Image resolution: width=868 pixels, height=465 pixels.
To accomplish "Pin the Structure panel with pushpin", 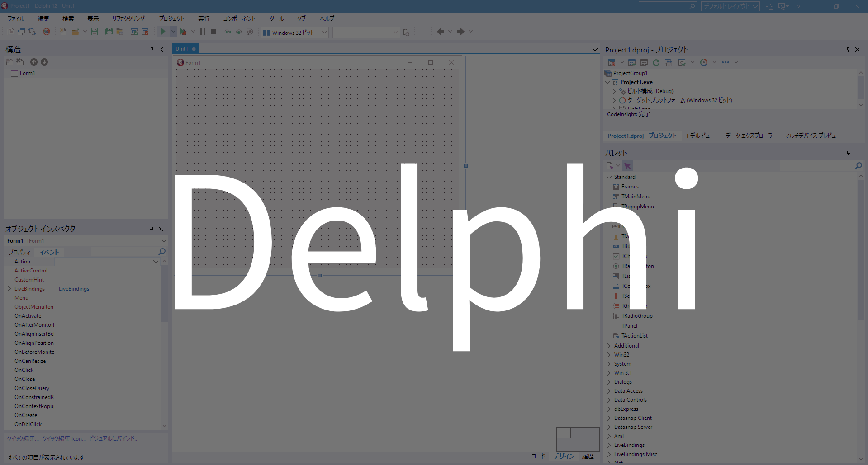I will [152, 50].
